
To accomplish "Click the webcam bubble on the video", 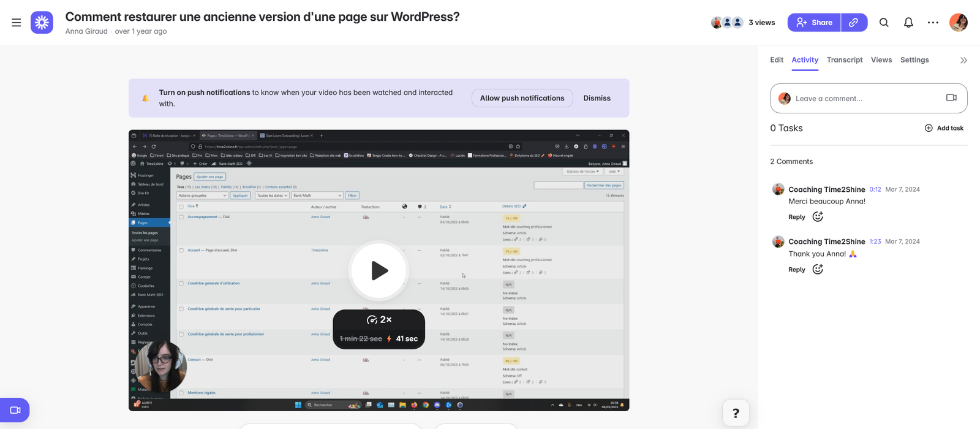I will point(160,366).
